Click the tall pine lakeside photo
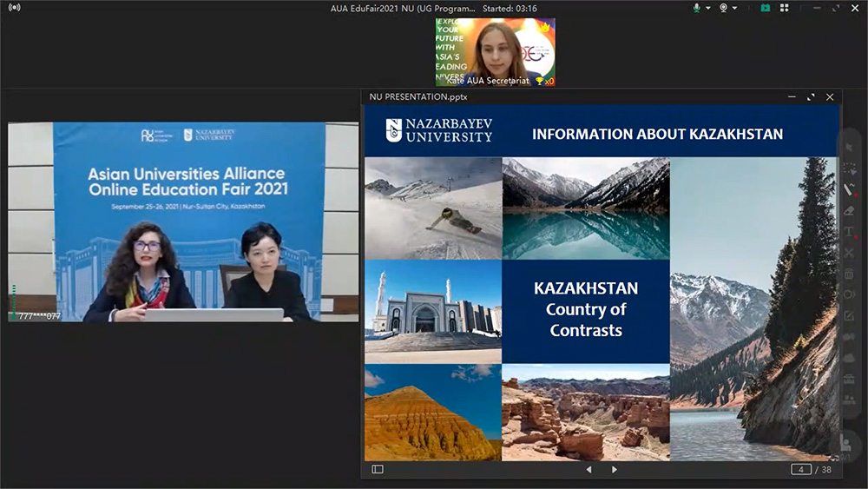This screenshot has width=868, height=489. click(x=754, y=309)
